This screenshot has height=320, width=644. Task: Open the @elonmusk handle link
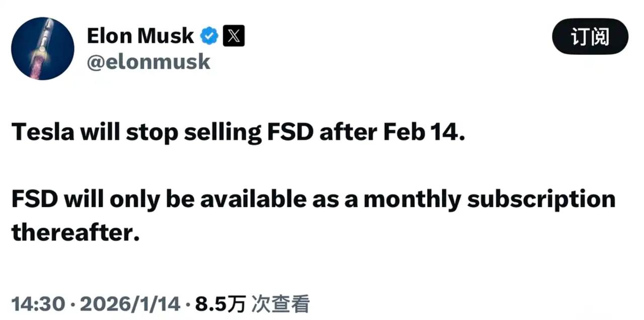click(x=149, y=61)
